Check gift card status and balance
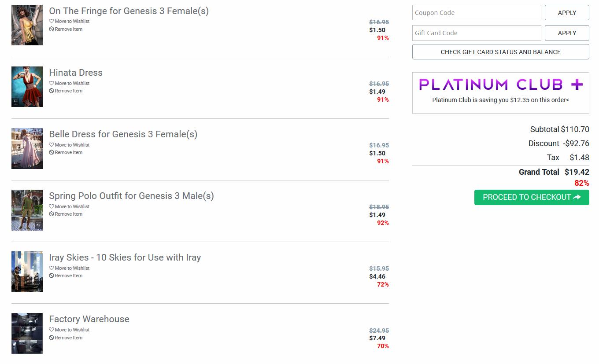 point(500,52)
